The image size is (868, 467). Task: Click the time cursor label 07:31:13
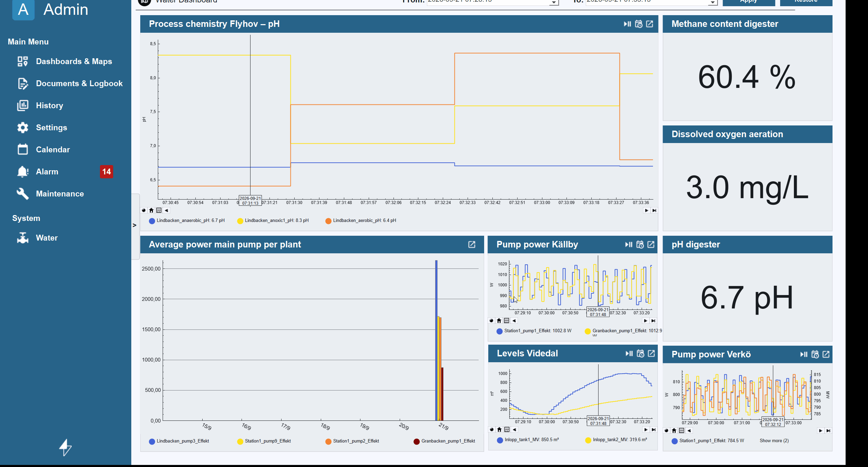click(x=250, y=201)
